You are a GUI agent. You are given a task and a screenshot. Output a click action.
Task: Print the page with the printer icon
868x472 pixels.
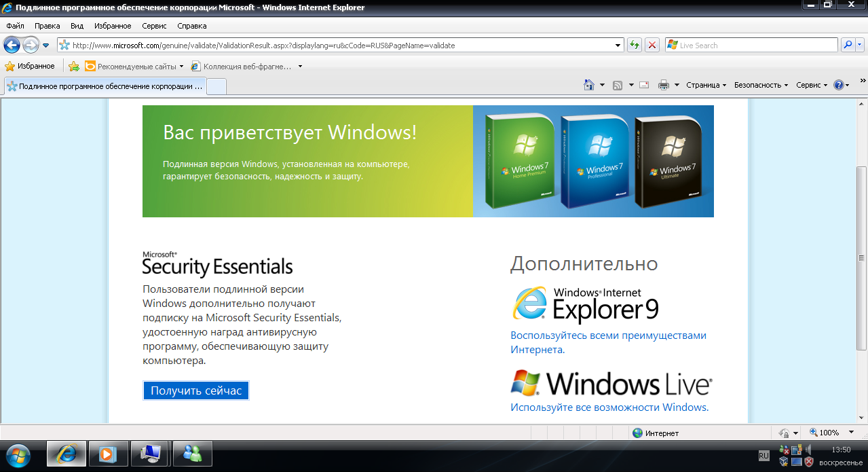click(663, 85)
